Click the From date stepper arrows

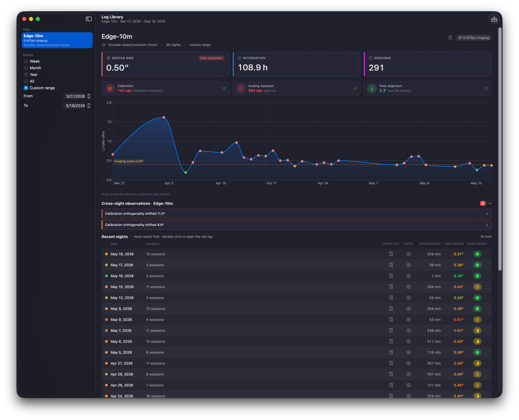[x=89, y=96]
